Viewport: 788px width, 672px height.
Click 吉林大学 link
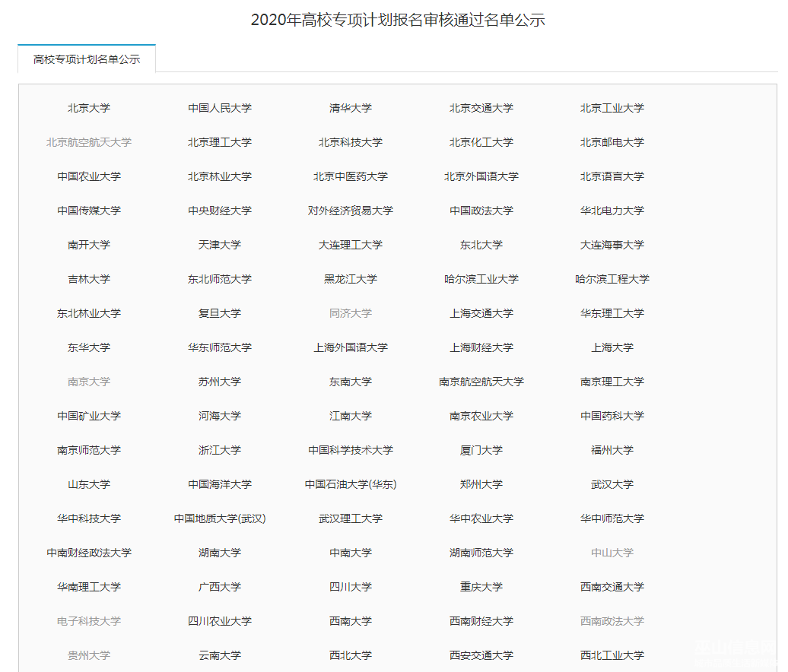(x=89, y=279)
